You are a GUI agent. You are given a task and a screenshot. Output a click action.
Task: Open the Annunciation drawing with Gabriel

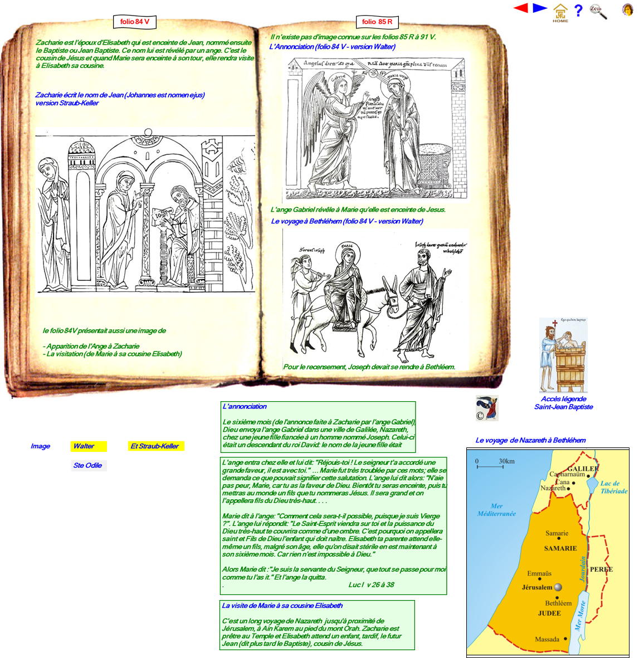coord(377,128)
